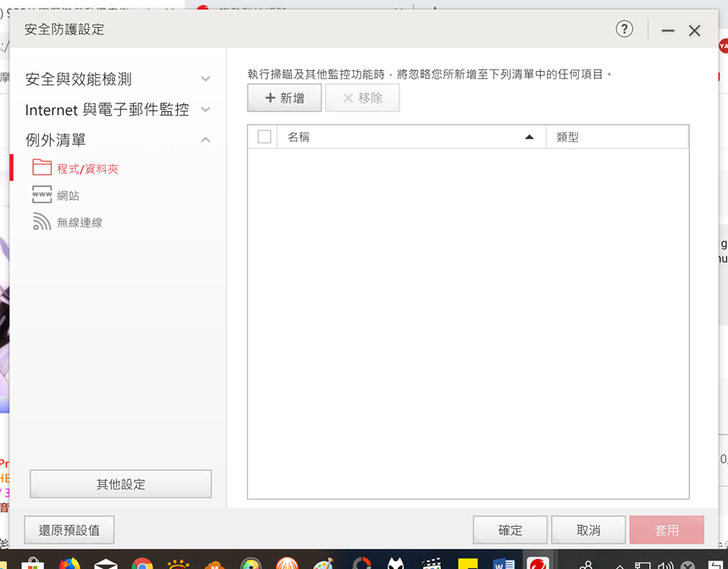Expand the 安全與效能檢測 section chevron

pos(205,78)
